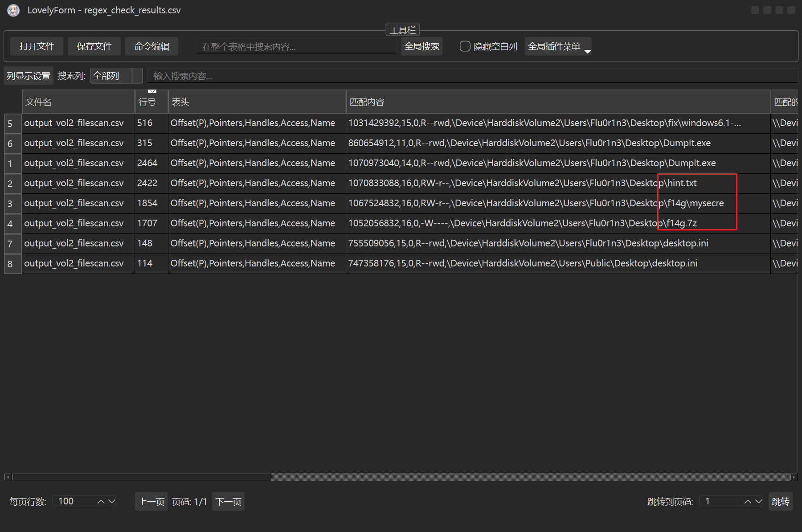Select row header number 4

[13, 224]
